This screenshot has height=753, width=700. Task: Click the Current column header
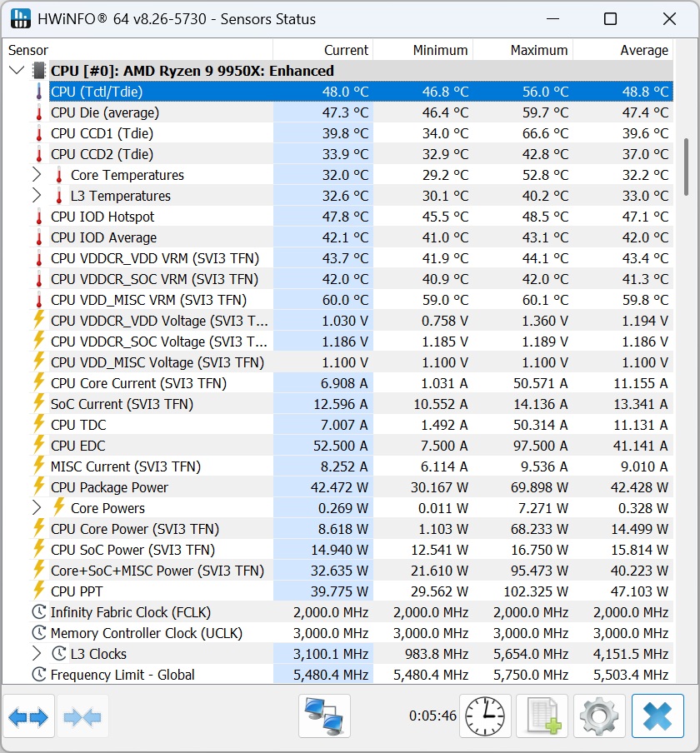point(323,50)
